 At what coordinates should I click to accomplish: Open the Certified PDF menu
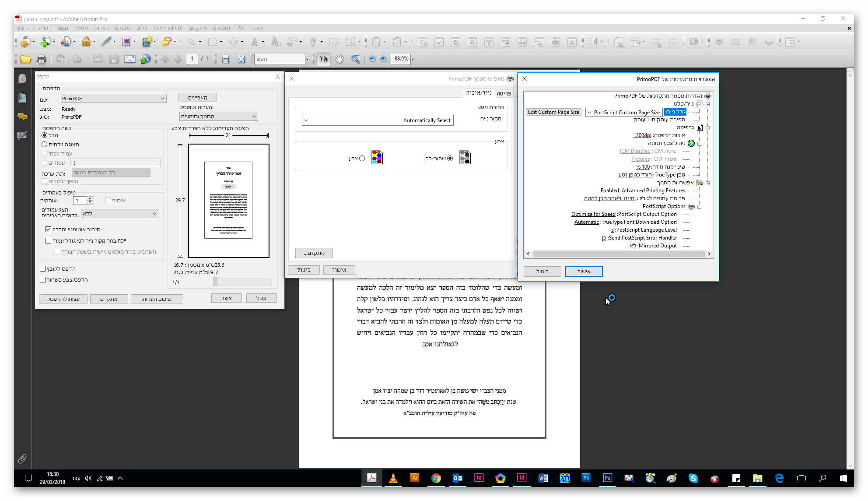click(168, 28)
